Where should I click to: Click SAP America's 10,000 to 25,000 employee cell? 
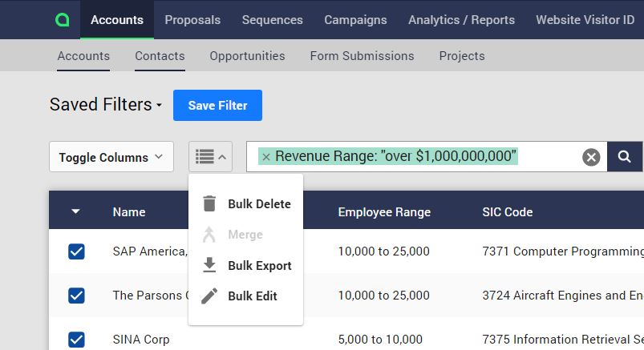pyautogui.click(x=384, y=251)
